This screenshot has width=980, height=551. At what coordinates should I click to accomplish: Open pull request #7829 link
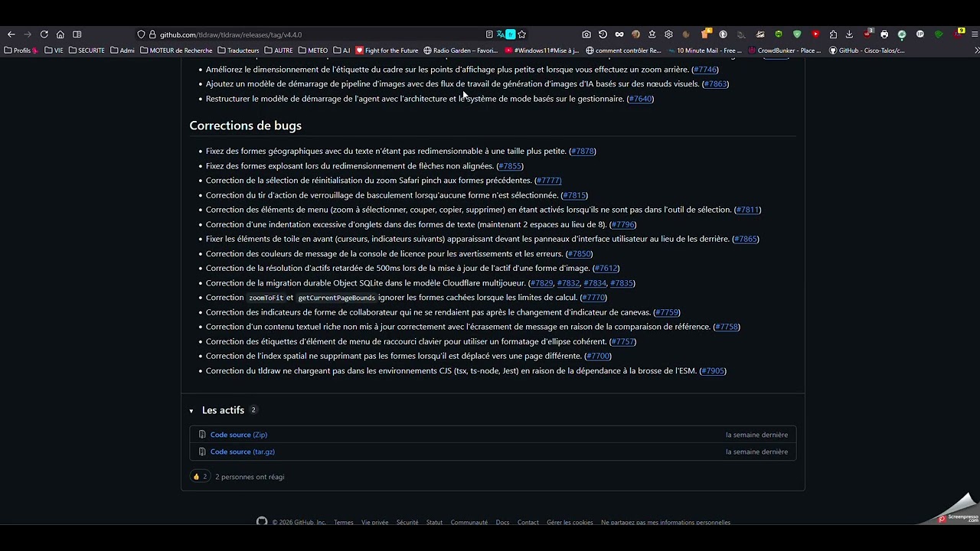tap(541, 283)
